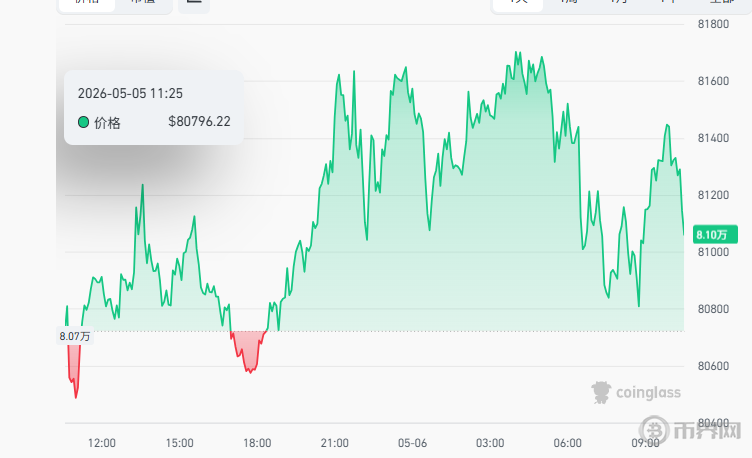Choose the selected first time range tab
Viewport: 752px width, 458px height.
[x=518, y=2]
